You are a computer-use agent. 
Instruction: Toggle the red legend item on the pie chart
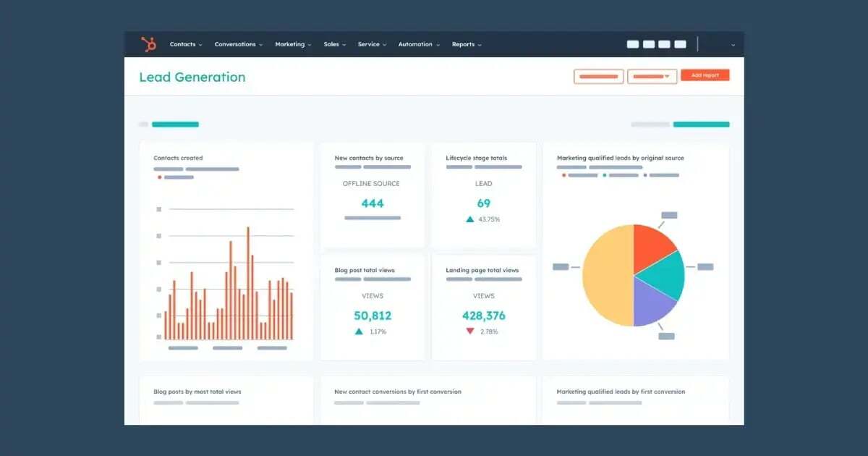563,174
